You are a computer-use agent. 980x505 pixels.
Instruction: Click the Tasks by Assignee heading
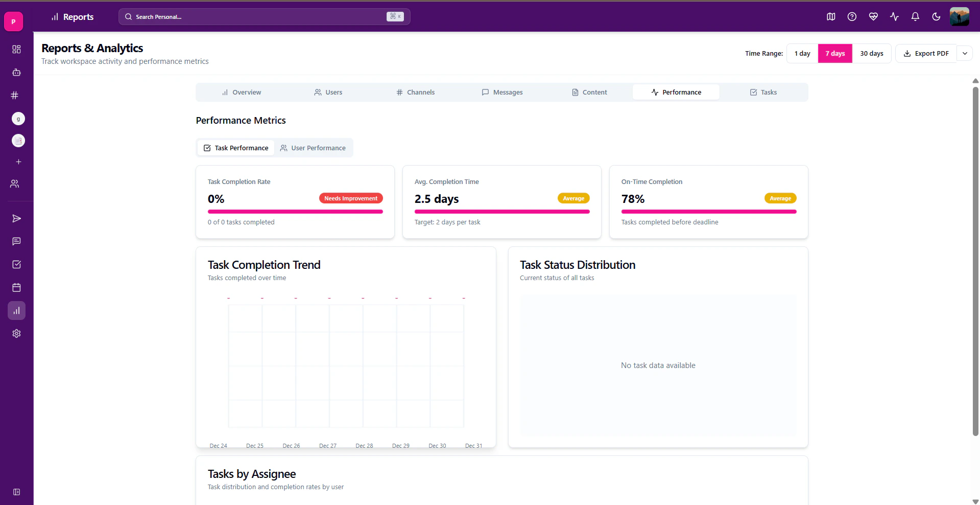pos(252,474)
